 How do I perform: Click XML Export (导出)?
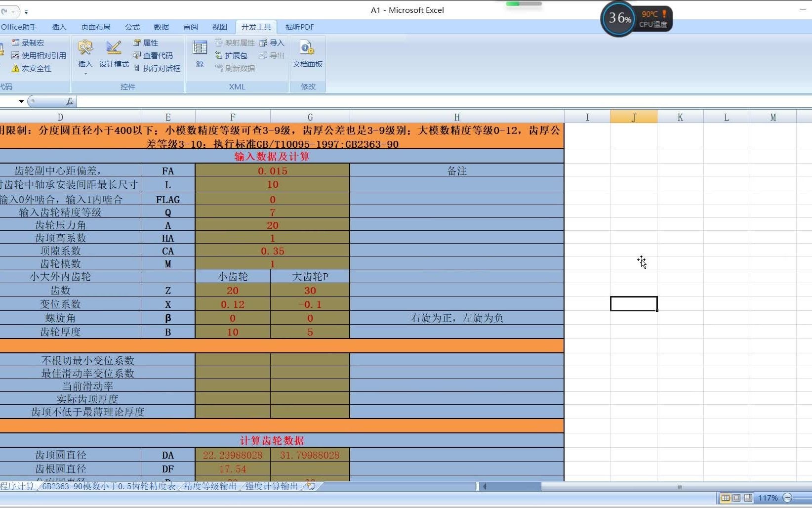coord(272,55)
